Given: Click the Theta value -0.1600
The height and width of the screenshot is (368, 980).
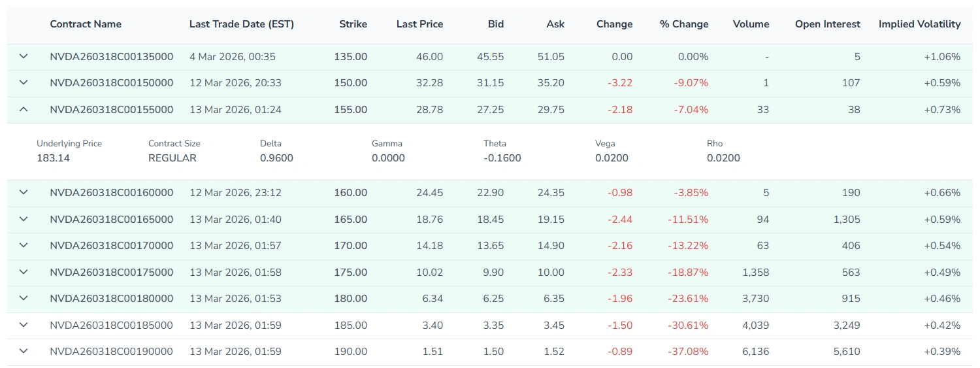Looking at the screenshot, I should [x=502, y=158].
